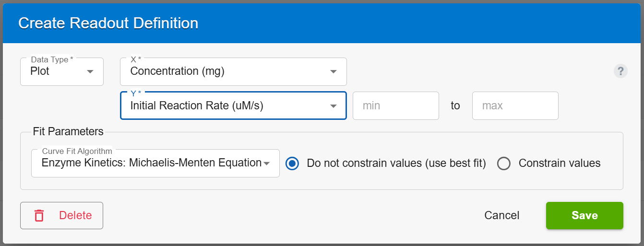Click the 'Initial Reaction Rate (uM/s)' value
Viewport: 644px width, 246px height.
[197, 105]
